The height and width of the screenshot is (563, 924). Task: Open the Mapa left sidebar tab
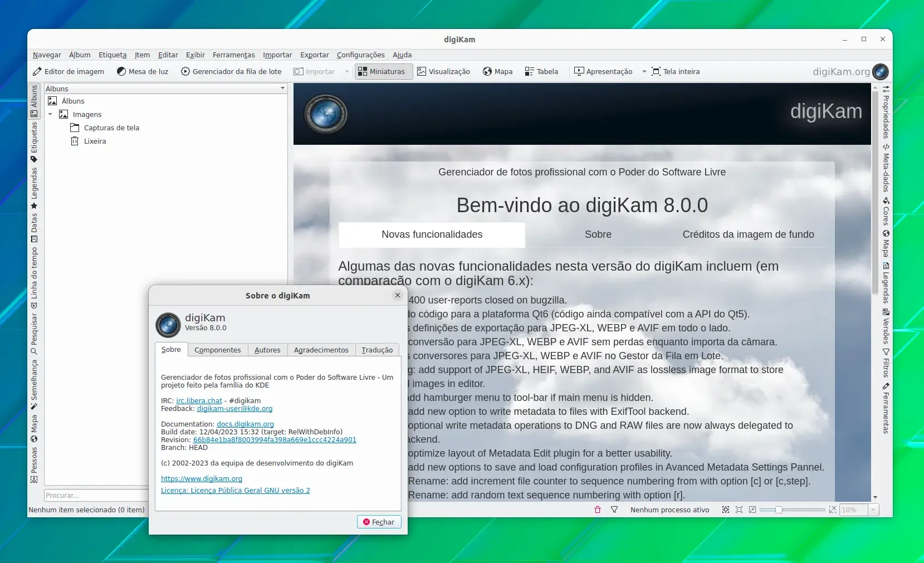[x=34, y=428]
